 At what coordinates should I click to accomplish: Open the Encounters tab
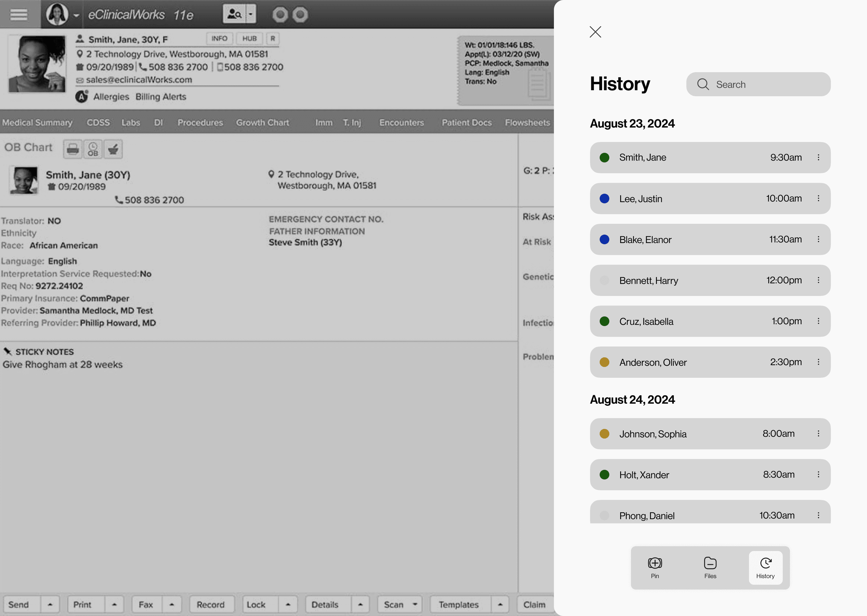point(401,122)
